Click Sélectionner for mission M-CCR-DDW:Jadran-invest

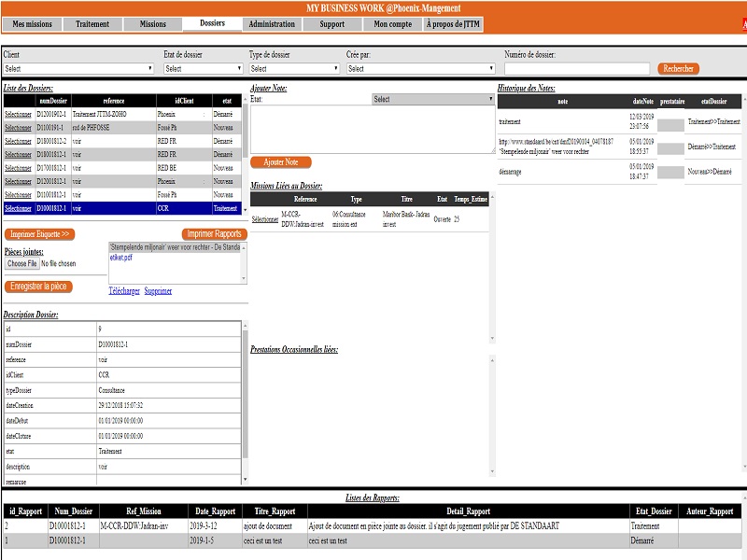click(x=265, y=219)
